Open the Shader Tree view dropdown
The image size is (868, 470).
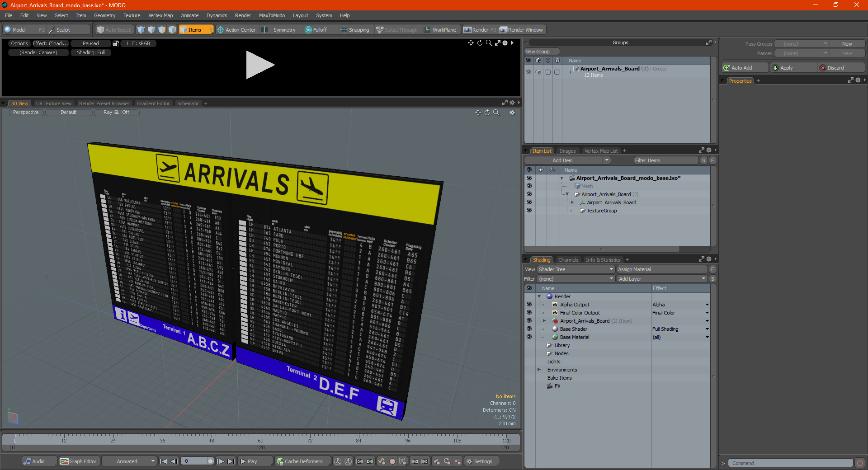tap(576, 269)
